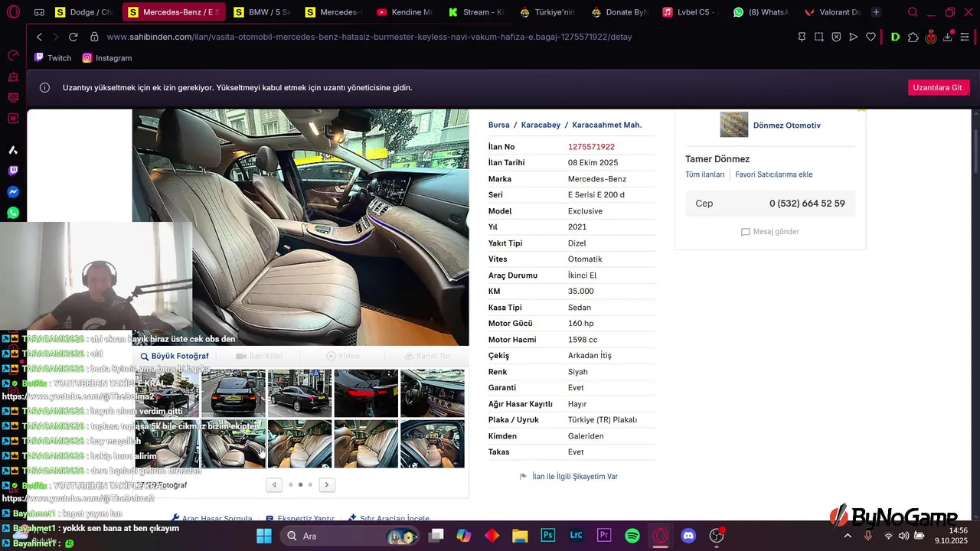
Task: Go back with the browser back arrow
Action: [40, 37]
